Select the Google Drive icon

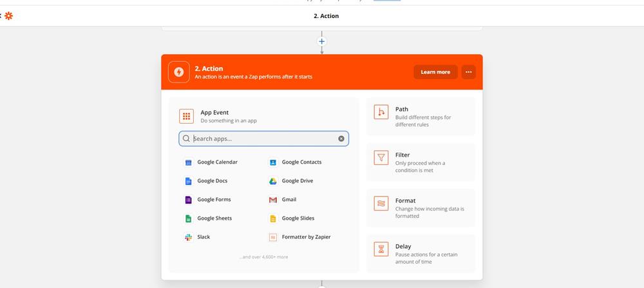273,181
